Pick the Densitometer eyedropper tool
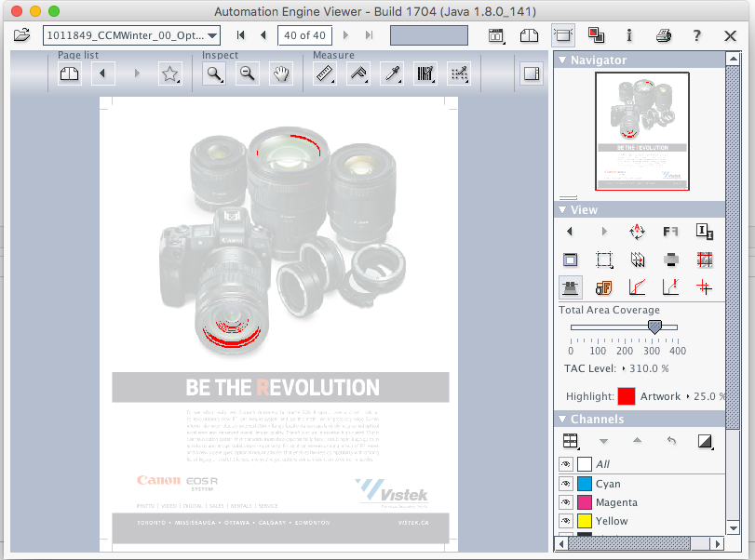Image resolution: width=755 pixels, height=560 pixels. pyautogui.click(x=391, y=73)
